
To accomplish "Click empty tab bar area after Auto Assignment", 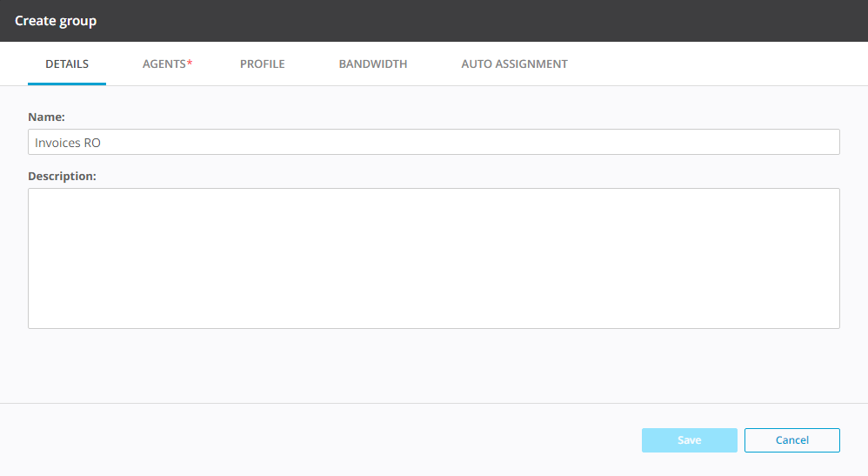I will pos(713,64).
